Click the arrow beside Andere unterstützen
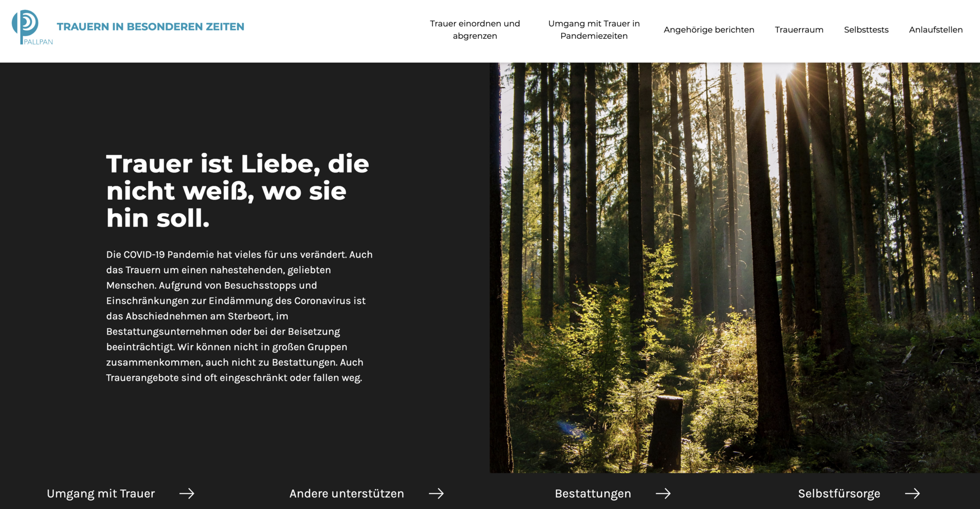980x509 pixels. [436, 494]
